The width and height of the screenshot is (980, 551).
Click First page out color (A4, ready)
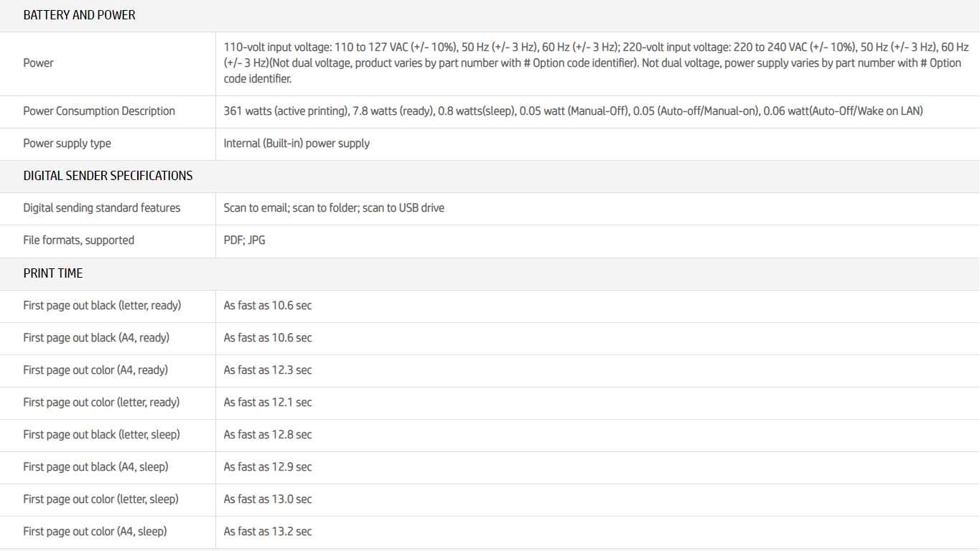tap(95, 370)
